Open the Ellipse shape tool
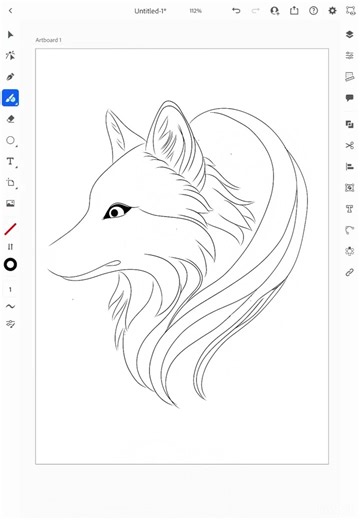The width and height of the screenshot is (360, 520). click(x=10, y=140)
